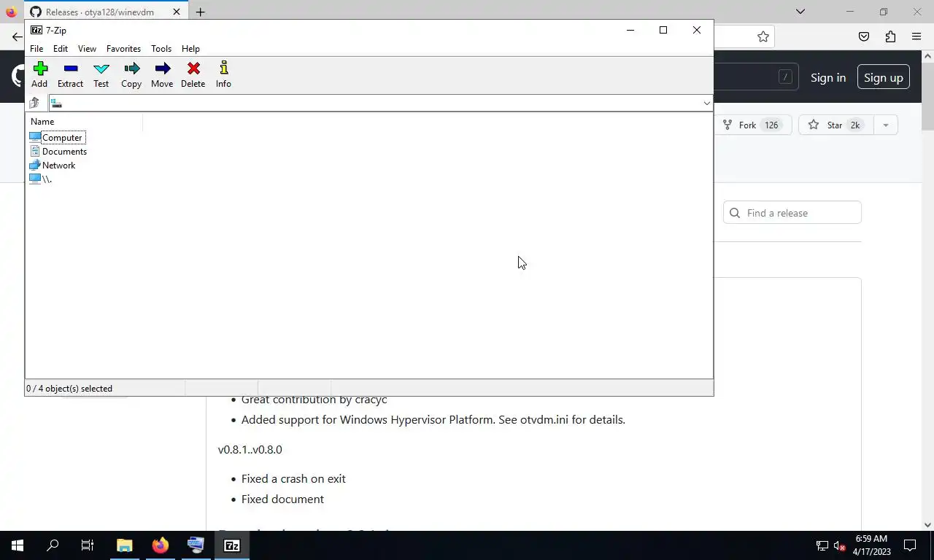Run the Test archive tool
Screen dimensions: 934x560
pos(101,74)
